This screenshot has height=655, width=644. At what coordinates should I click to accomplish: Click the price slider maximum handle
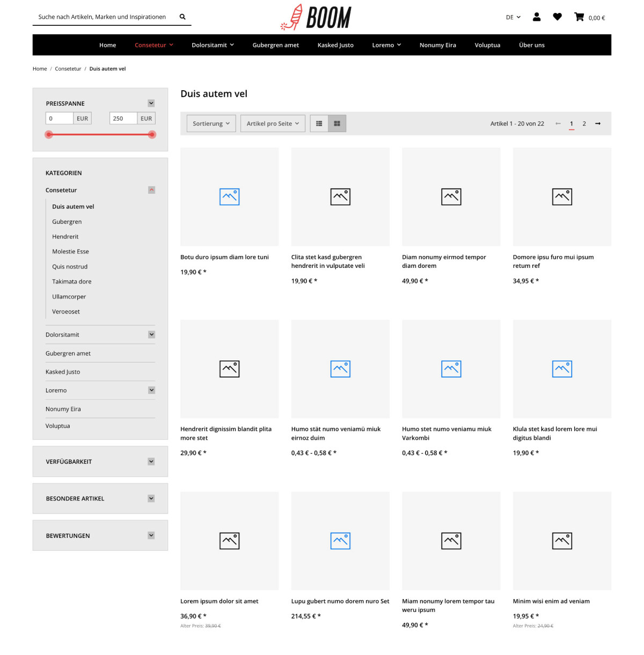[x=152, y=134]
